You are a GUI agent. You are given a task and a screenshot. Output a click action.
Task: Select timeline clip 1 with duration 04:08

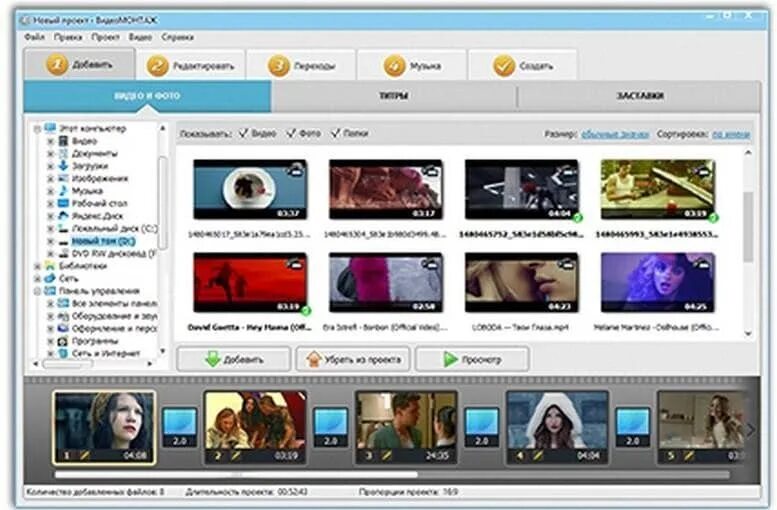tap(104, 428)
